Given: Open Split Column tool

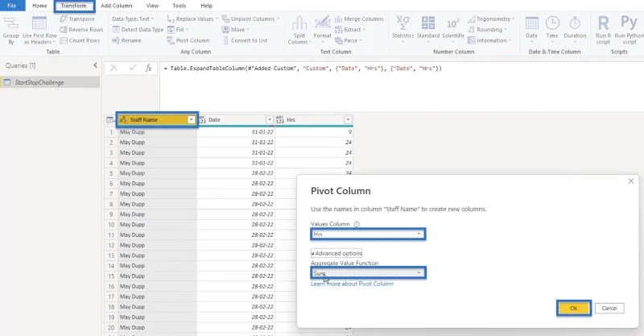Looking at the screenshot, I should 299,31.
